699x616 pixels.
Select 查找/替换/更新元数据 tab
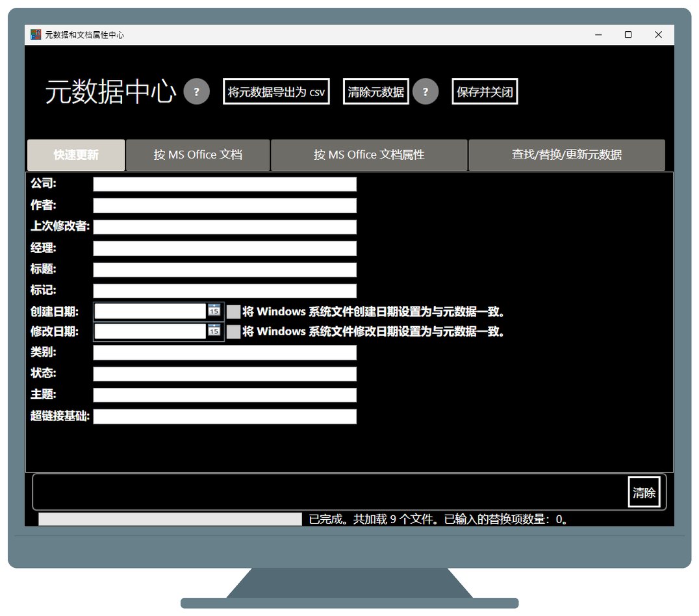click(566, 155)
